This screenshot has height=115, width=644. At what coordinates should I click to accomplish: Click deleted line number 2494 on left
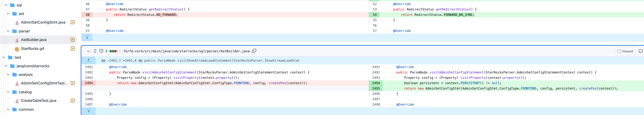click(x=89, y=83)
